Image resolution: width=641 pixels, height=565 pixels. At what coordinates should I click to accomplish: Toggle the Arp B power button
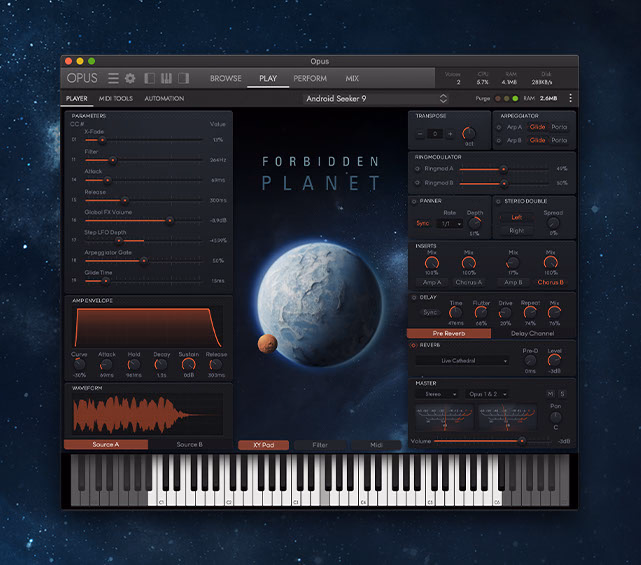pos(499,140)
